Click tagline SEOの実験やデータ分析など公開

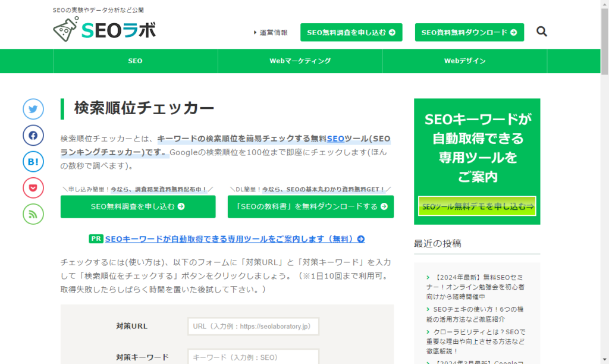[x=98, y=10]
